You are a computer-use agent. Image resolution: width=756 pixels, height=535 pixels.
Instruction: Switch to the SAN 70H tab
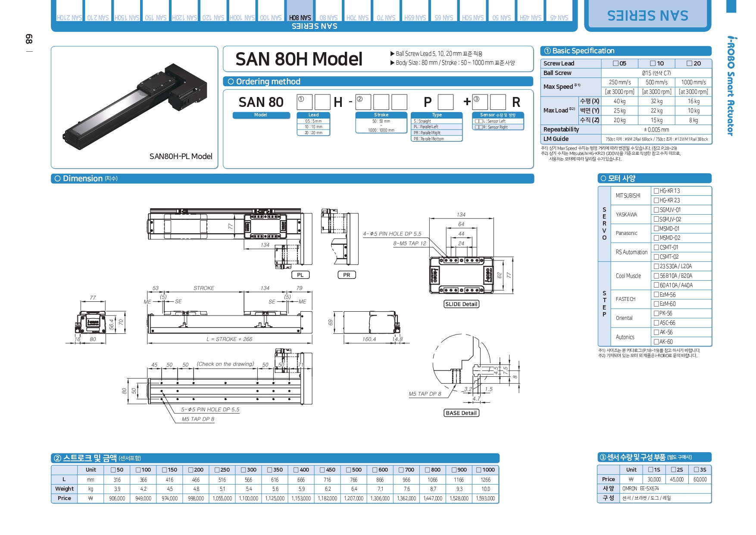point(358,11)
